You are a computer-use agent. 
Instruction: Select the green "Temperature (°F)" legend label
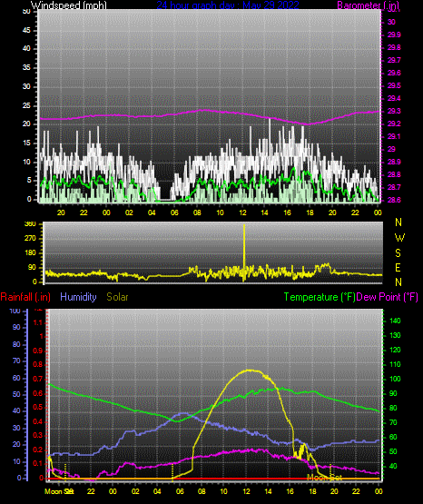(x=320, y=297)
